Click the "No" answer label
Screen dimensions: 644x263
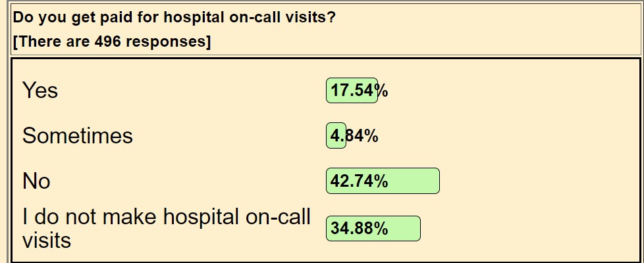click(36, 180)
